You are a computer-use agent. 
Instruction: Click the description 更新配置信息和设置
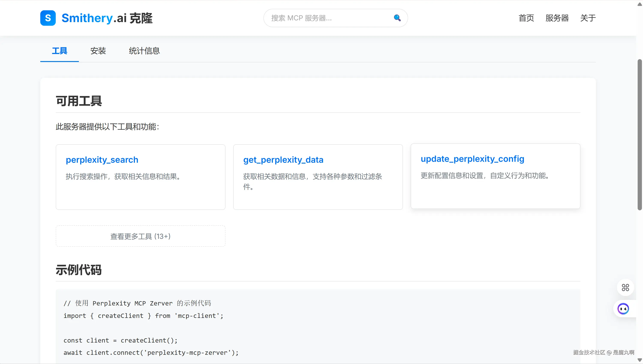click(x=485, y=176)
